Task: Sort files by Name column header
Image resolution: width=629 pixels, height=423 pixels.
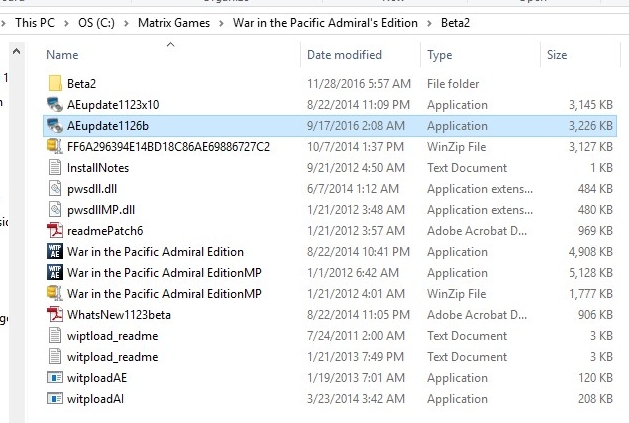Action: (x=62, y=55)
